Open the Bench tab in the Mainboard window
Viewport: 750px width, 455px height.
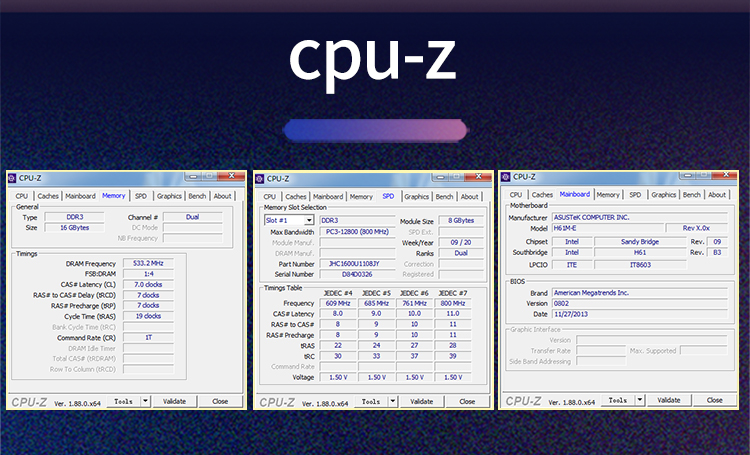click(692, 195)
